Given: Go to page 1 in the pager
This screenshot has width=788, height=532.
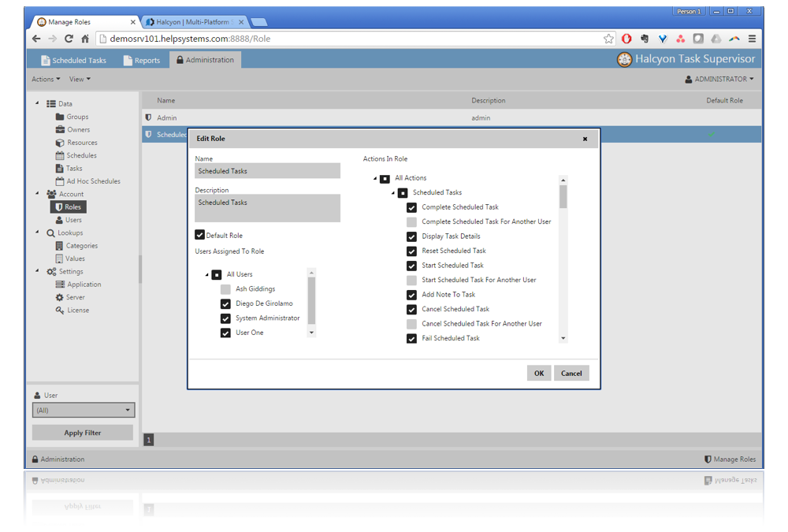Looking at the screenshot, I should click(x=149, y=440).
